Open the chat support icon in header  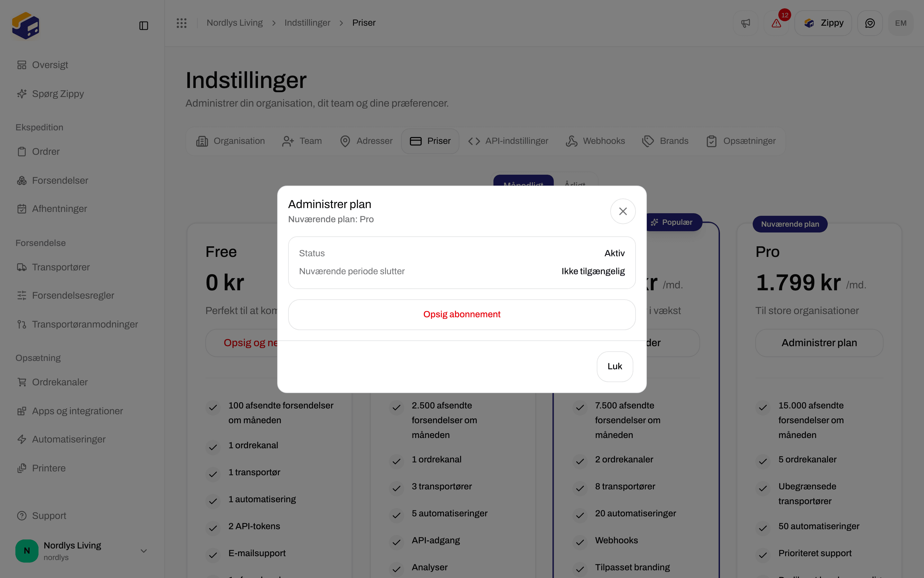click(870, 23)
